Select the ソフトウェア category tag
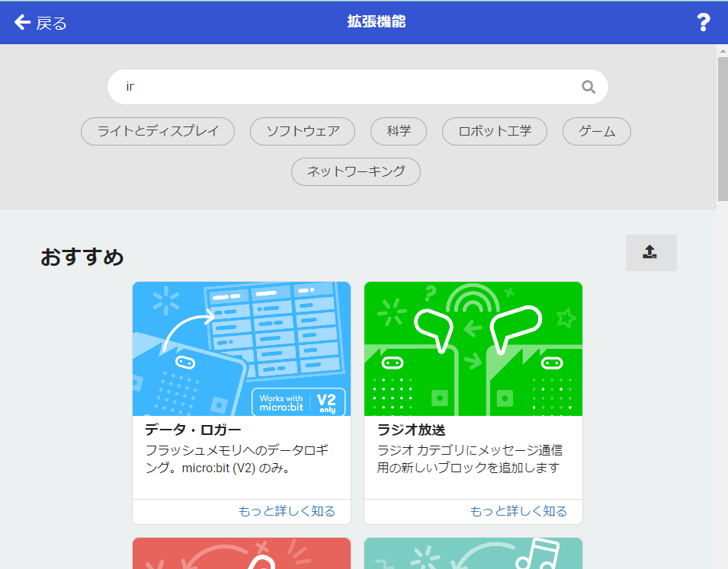Image resolution: width=728 pixels, height=569 pixels. pos(303,131)
